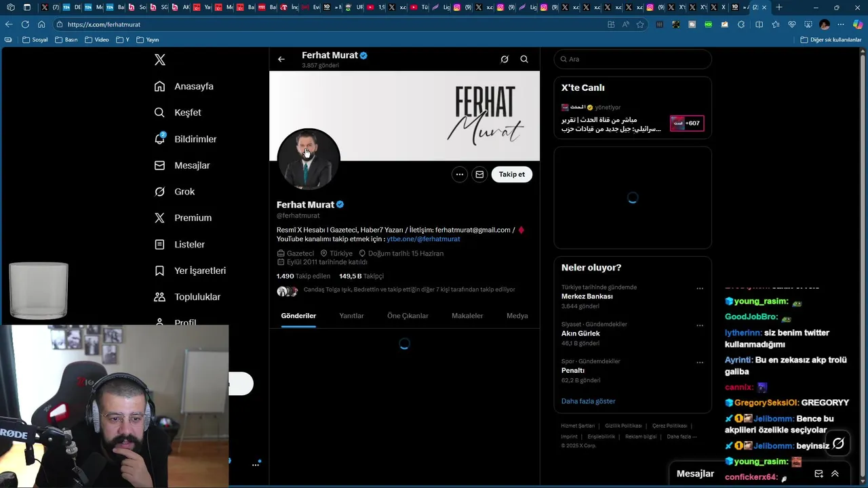Image resolution: width=868 pixels, height=488 pixels.
Task: Open Basın bookmarks folder
Action: pyautogui.click(x=66, y=40)
